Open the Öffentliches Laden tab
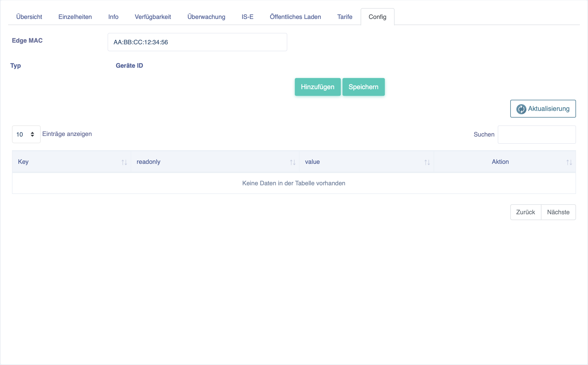The height and width of the screenshot is (365, 588). point(295,17)
